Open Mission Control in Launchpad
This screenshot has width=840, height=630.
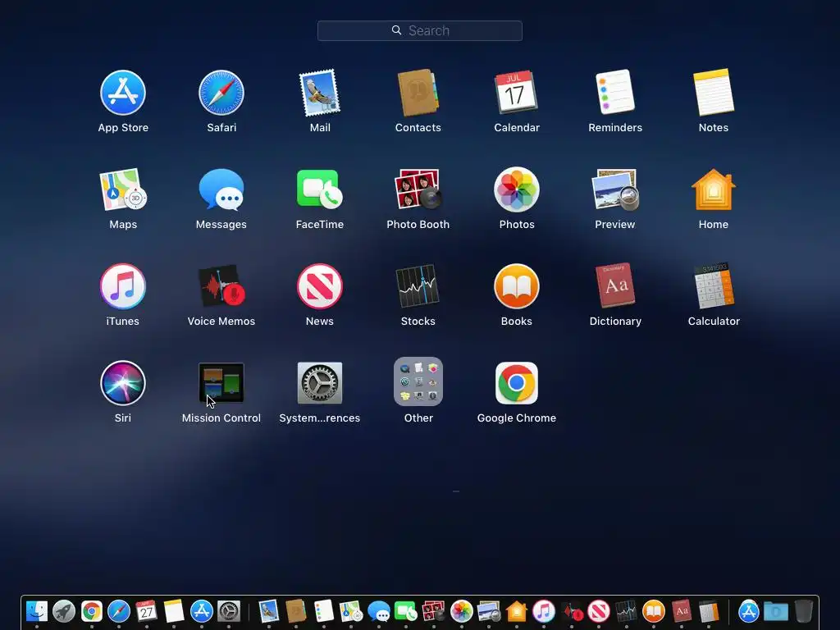pos(221,382)
